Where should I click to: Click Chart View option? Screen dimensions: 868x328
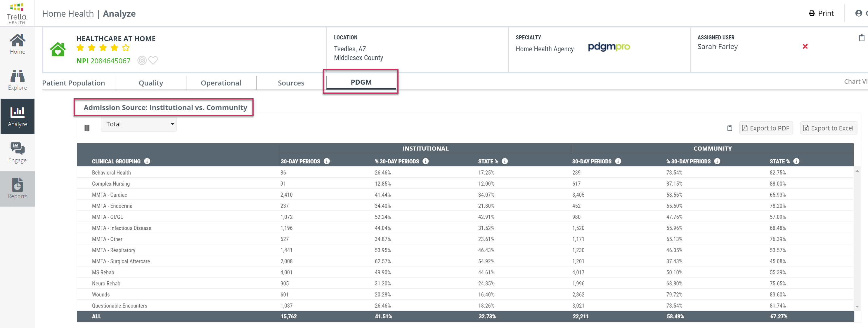pyautogui.click(x=855, y=81)
